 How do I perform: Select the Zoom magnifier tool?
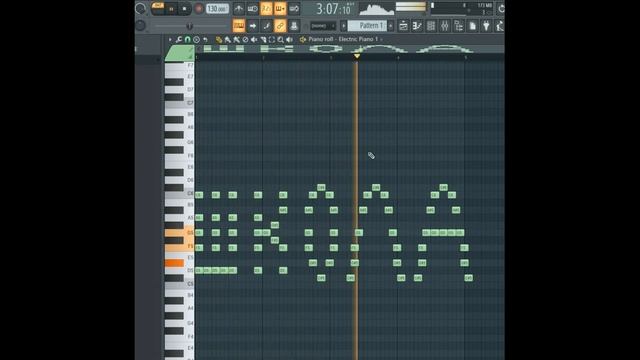pos(281,40)
